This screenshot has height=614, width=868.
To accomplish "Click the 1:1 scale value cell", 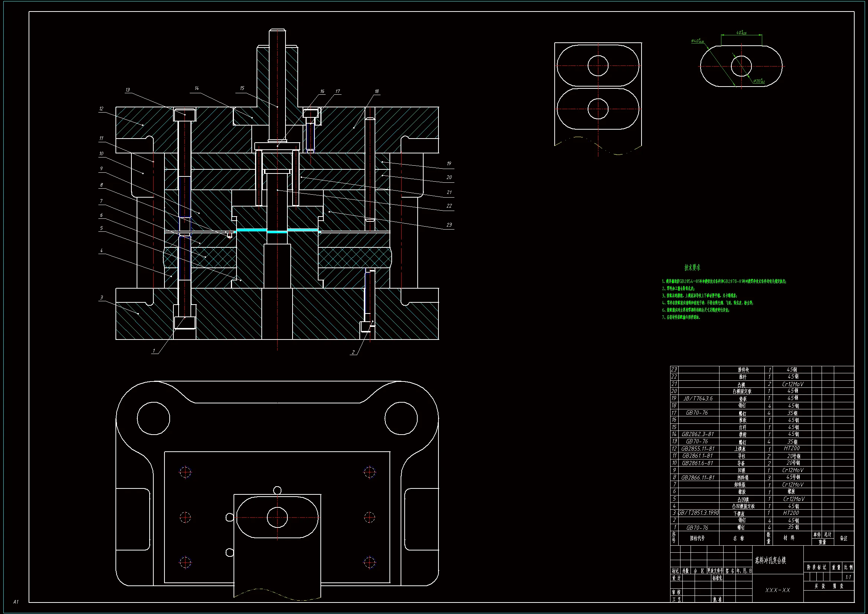I will click(x=848, y=577).
